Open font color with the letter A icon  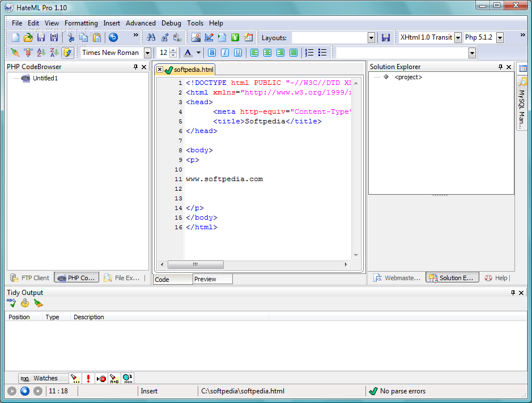188,53
